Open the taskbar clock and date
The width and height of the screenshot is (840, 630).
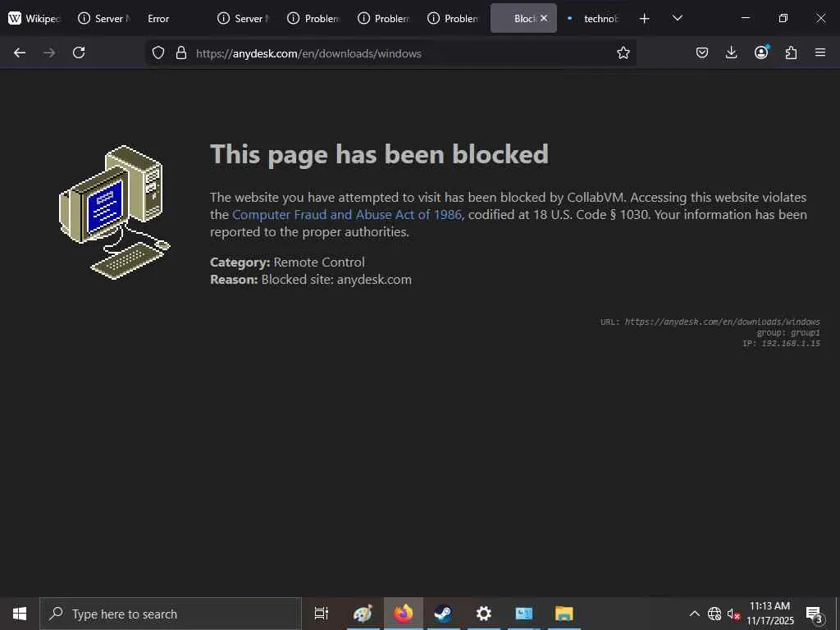point(770,614)
